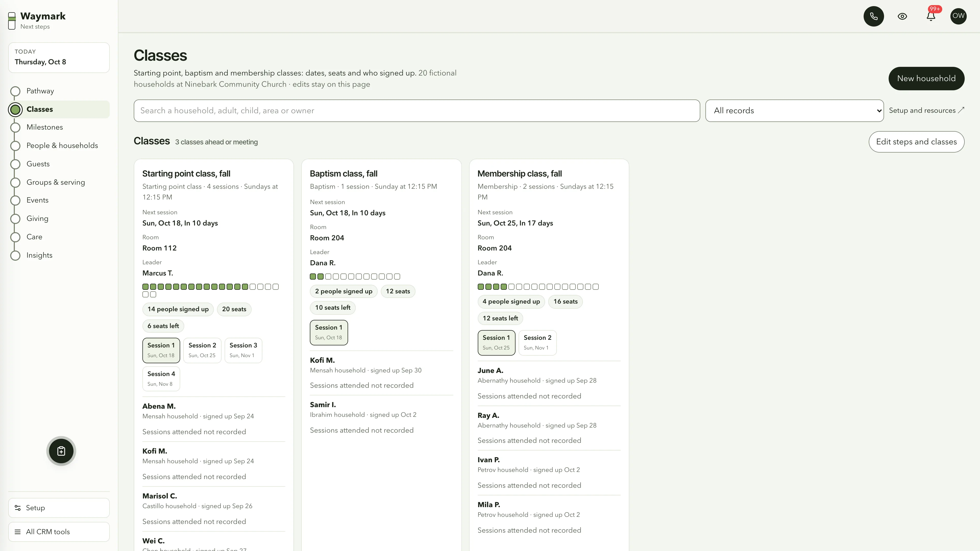980x551 pixels.
Task: Click the Today Thursday, Oct 8 card
Action: (x=59, y=57)
